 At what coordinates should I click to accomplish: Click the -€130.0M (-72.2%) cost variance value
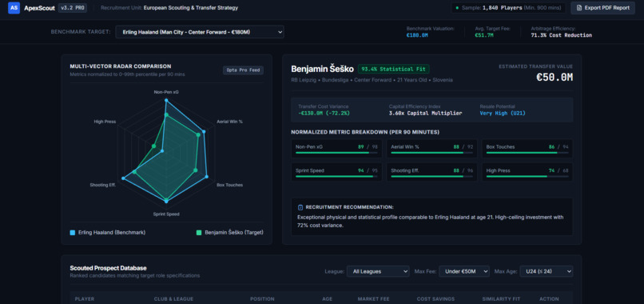coord(324,113)
